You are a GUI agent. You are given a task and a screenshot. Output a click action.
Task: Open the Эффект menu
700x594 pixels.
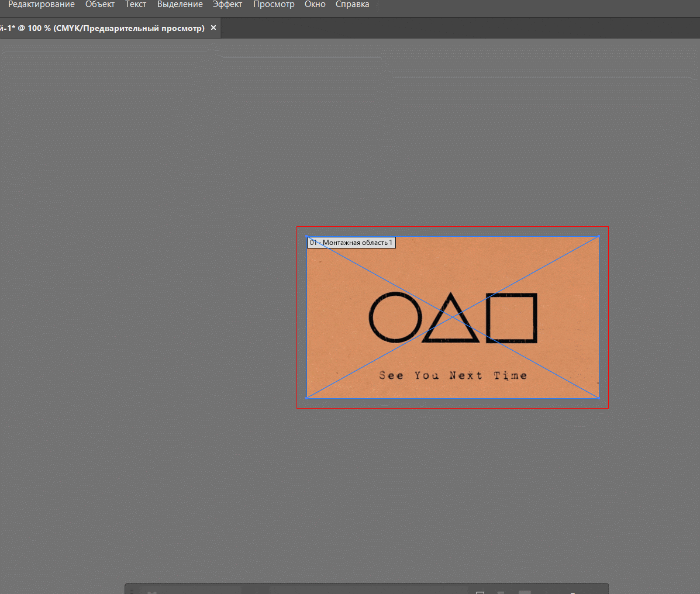(227, 5)
